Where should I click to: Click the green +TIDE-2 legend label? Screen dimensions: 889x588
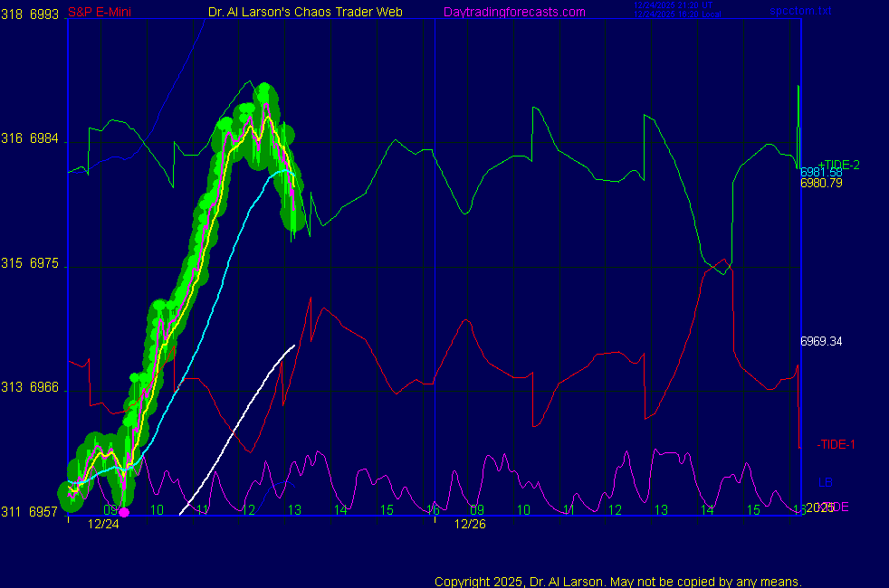(838, 165)
